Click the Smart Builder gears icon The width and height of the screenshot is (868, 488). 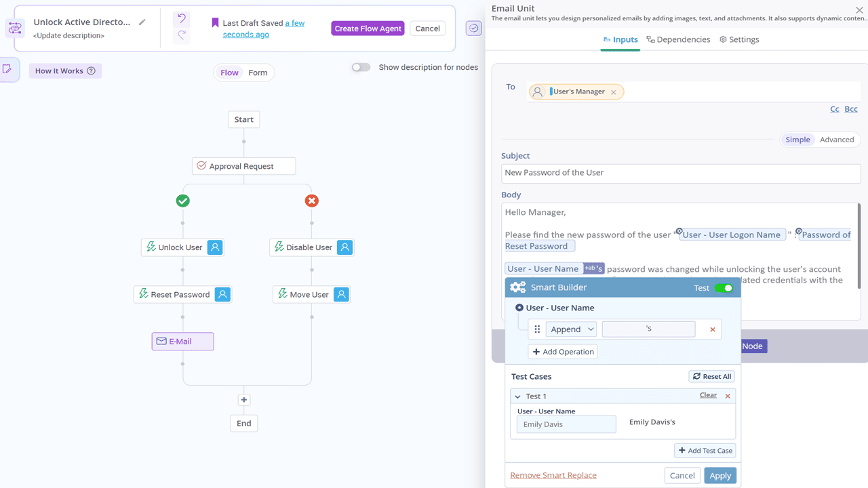click(x=517, y=287)
